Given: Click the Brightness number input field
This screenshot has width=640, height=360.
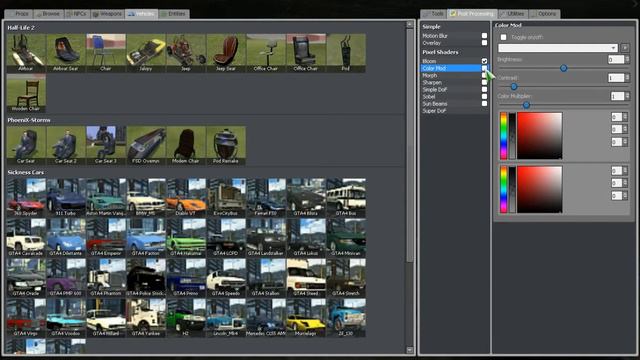Looking at the screenshot, I should click(x=616, y=60).
